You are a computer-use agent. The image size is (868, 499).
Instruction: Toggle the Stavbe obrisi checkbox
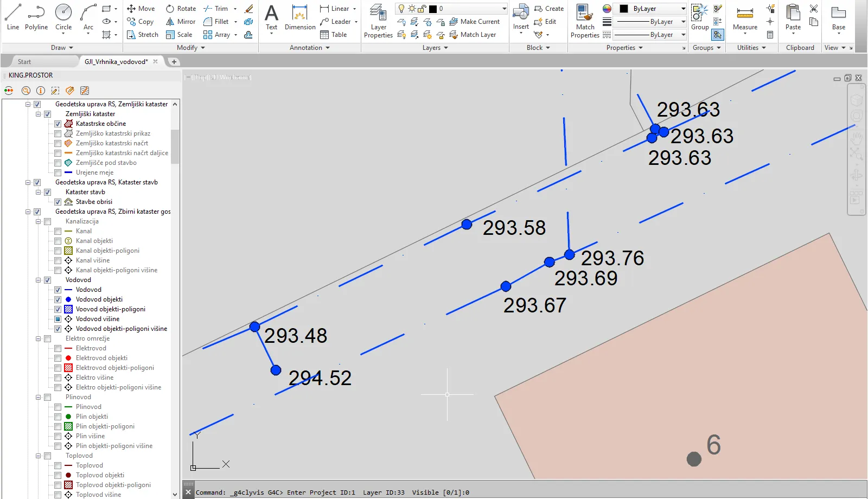pyautogui.click(x=58, y=202)
